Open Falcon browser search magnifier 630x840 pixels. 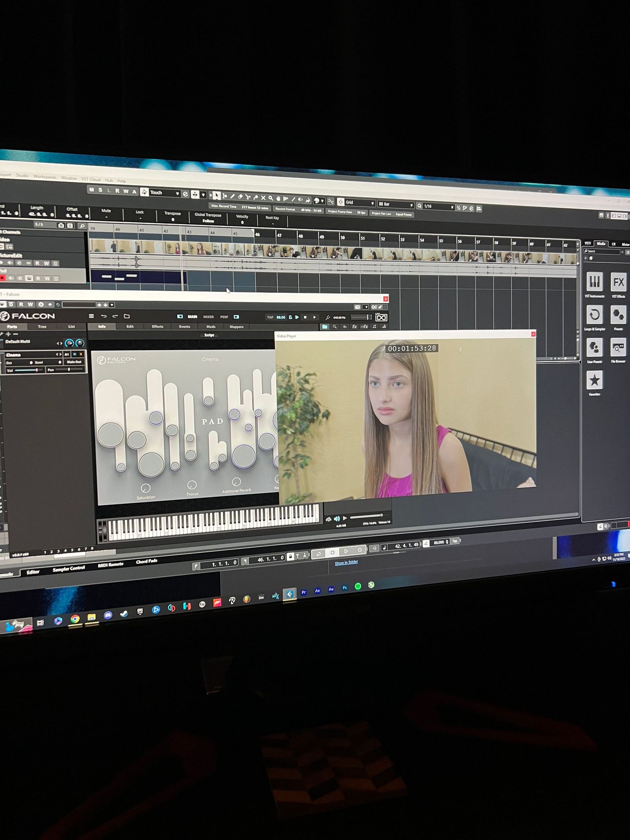(x=335, y=326)
